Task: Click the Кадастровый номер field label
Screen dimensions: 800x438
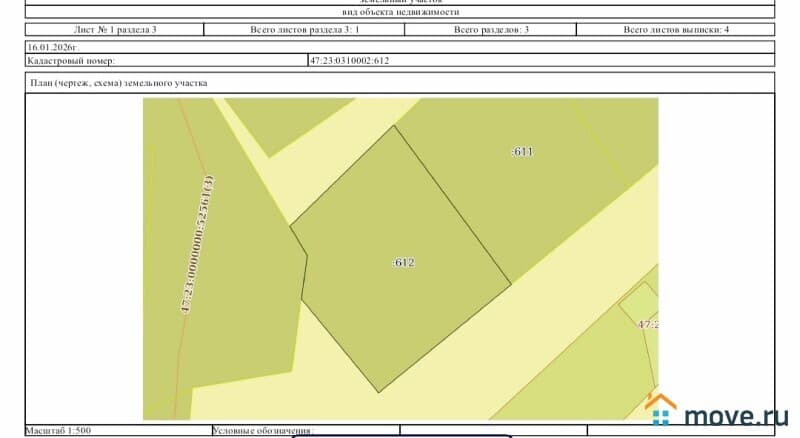Action: click(69, 61)
